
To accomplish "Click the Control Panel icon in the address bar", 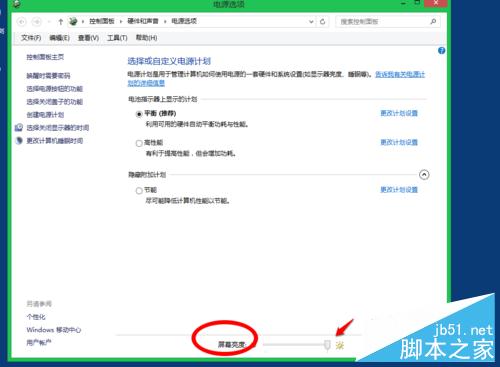I will pos(73,21).
